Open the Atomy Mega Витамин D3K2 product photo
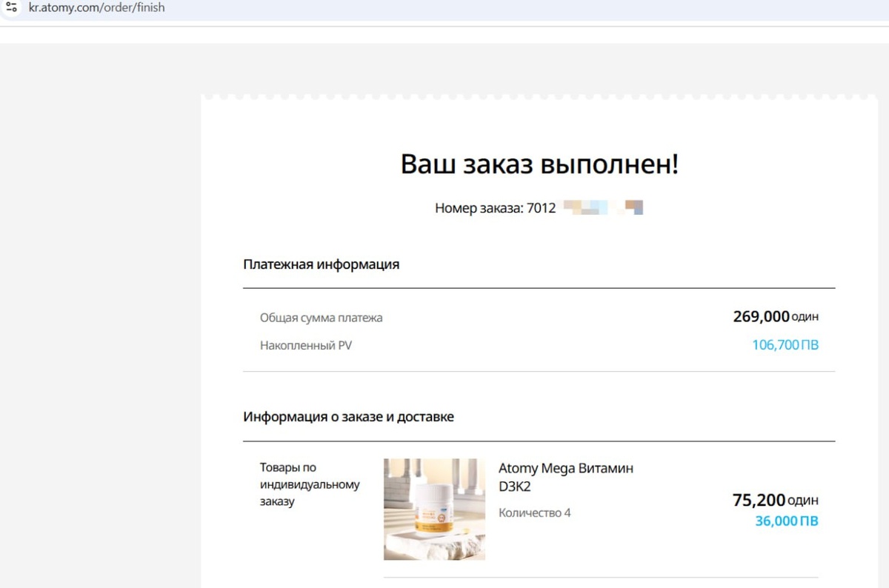This screenshot has width=889, height=588. click(434, 510)
